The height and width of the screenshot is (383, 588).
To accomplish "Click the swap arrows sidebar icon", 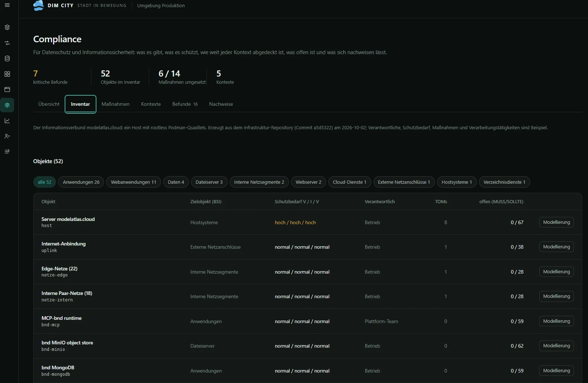I will [7, 43].
